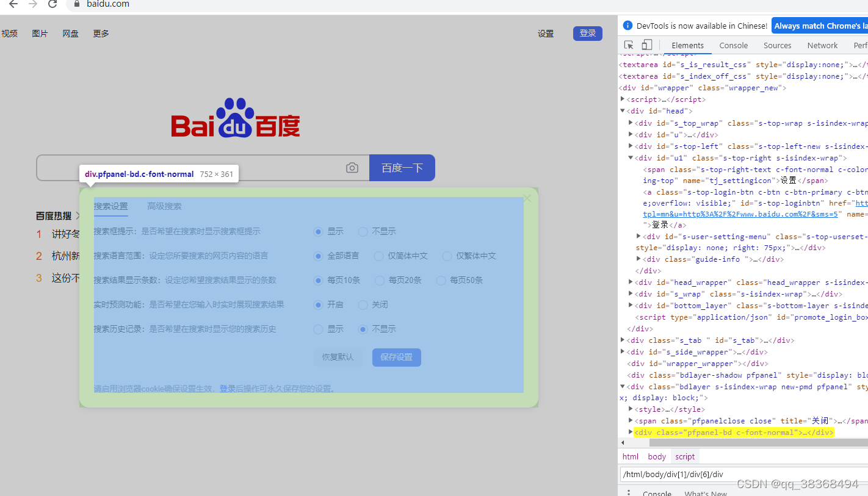This screenshot has width=868, height=496.
Task: Collapse the div id="head" node
Action: coord(623,111)
